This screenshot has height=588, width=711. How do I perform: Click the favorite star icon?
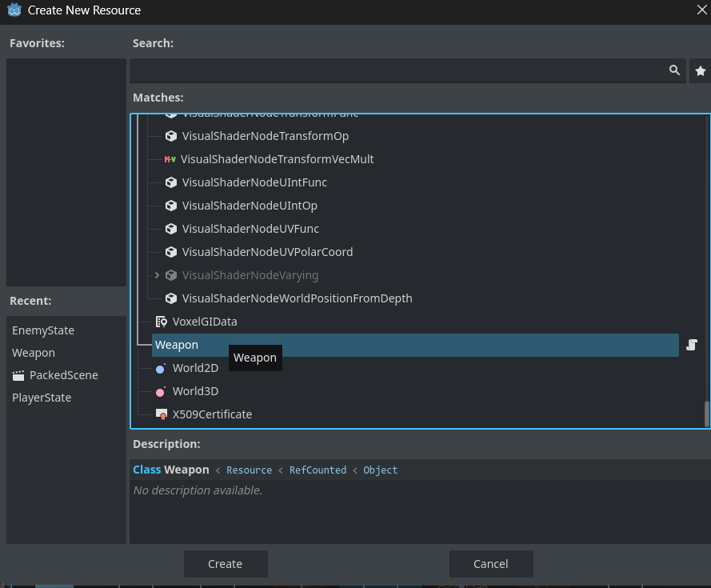[700, 71]
